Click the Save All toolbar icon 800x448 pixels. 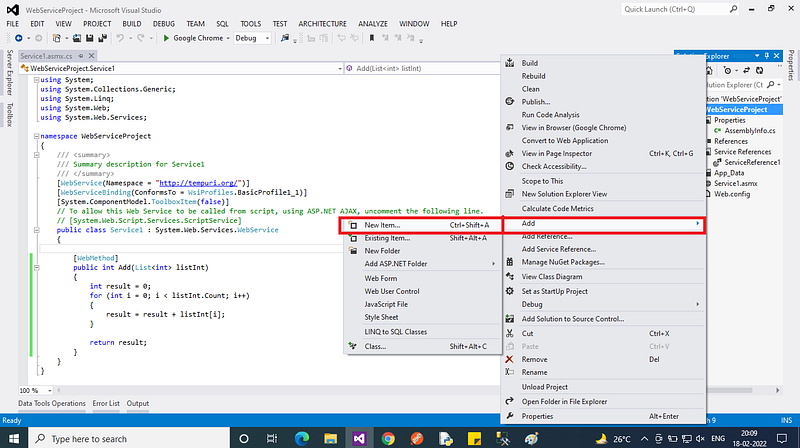pyautogui.click(x=103, y=38)
